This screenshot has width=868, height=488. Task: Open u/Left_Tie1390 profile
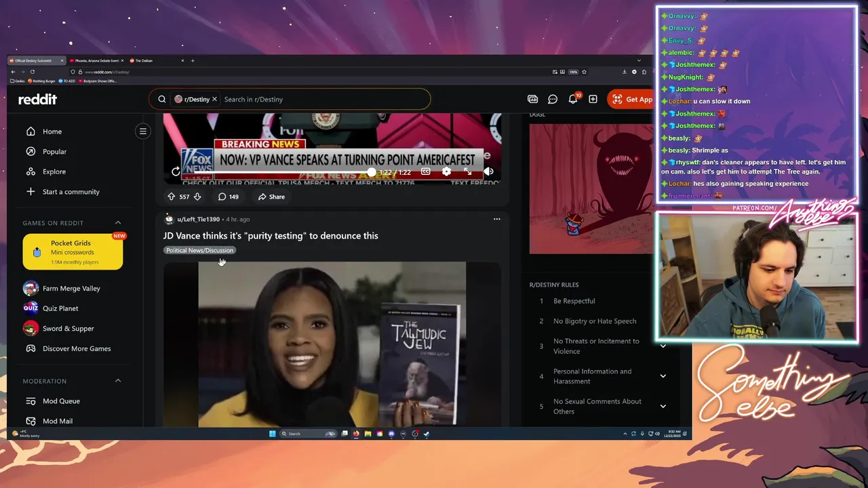tap(198, 220)
